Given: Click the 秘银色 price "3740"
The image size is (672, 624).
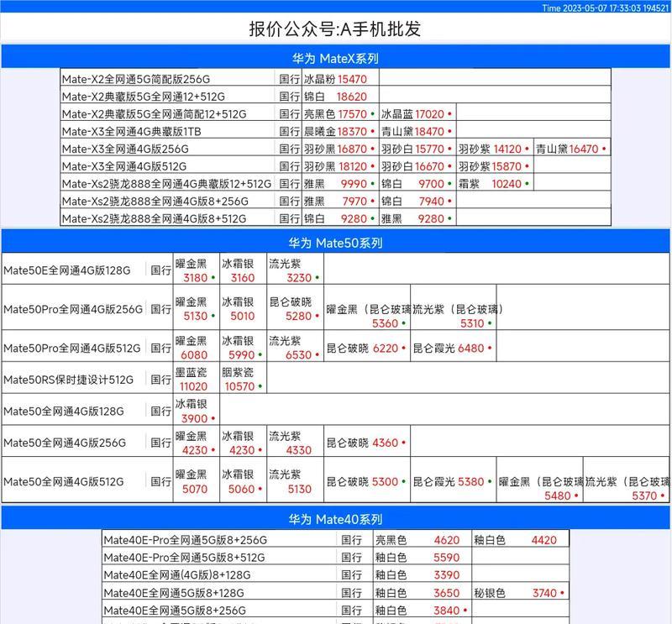Looking at the screenshot, I should 544,593.
